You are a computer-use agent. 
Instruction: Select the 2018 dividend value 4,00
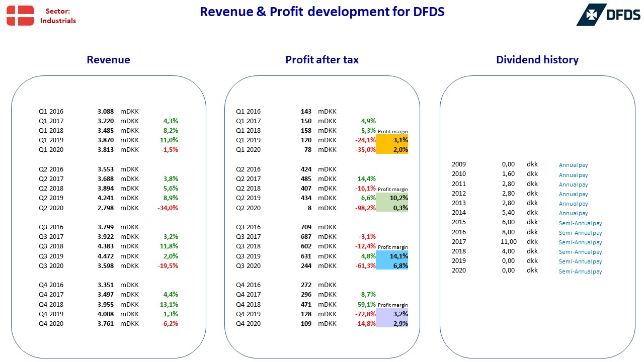508,251
